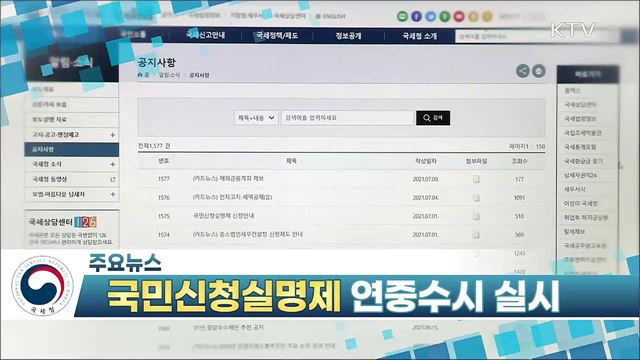Open 어린이 국세청 in the quick links panel
Viewport: 640px width, 360px height.
click(581, 203)
